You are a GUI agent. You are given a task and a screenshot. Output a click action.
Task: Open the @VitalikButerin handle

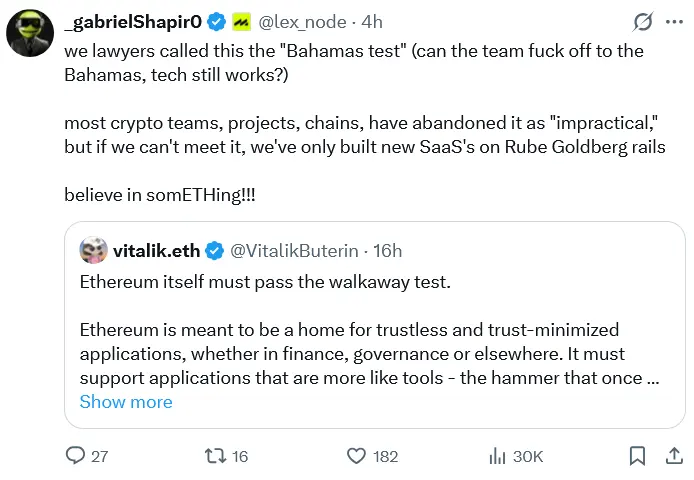point(295,250)
